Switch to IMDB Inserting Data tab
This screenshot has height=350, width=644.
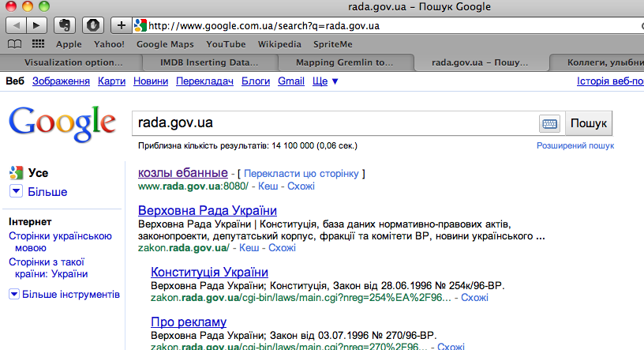click(x=209, y=62)
